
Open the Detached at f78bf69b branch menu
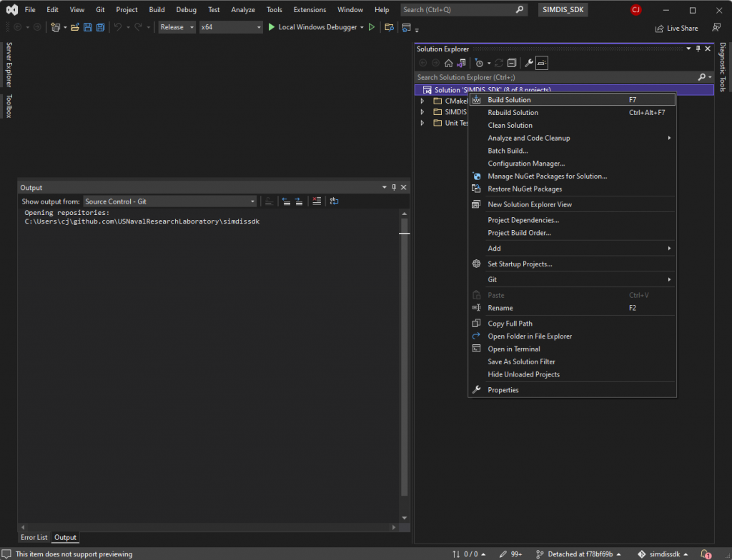coord(578,554)
